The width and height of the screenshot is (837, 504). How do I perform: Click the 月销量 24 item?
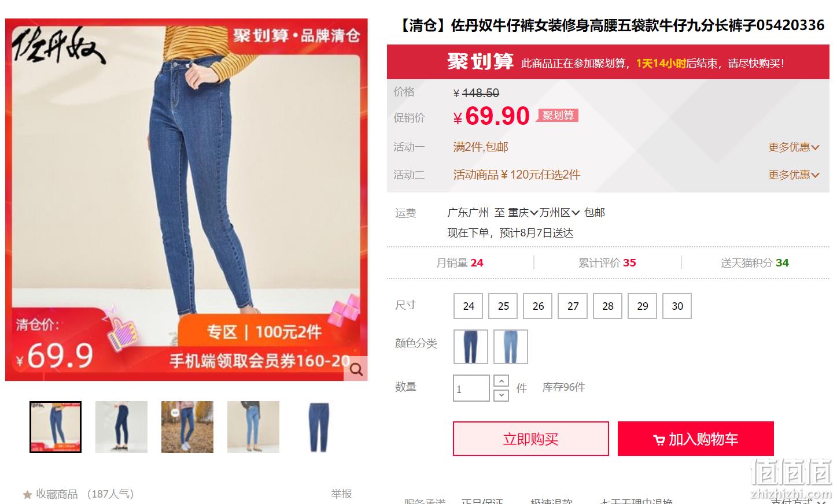(459, 263)
